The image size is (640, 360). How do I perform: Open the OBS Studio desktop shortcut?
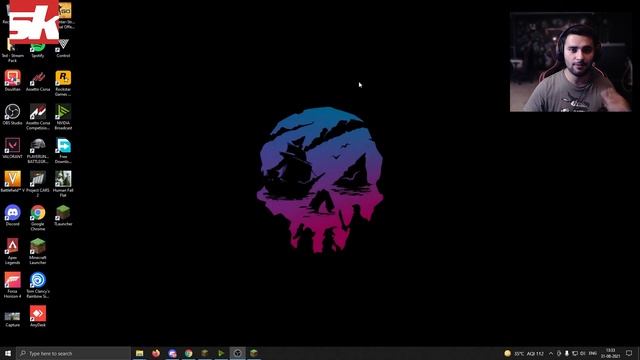[13, 114]
